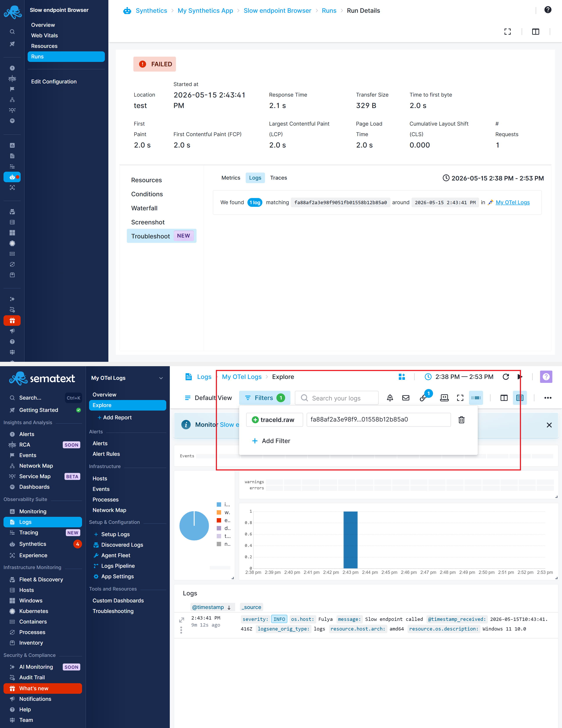Screen dimensions: 562x728
Task: Open the Conditions section
Action: click(x=147, y=194)
